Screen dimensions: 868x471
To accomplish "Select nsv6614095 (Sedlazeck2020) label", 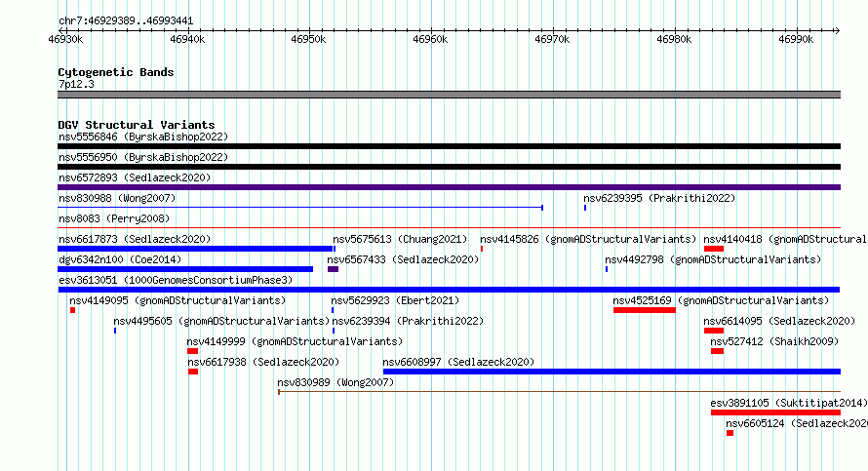I will (779, 321).
